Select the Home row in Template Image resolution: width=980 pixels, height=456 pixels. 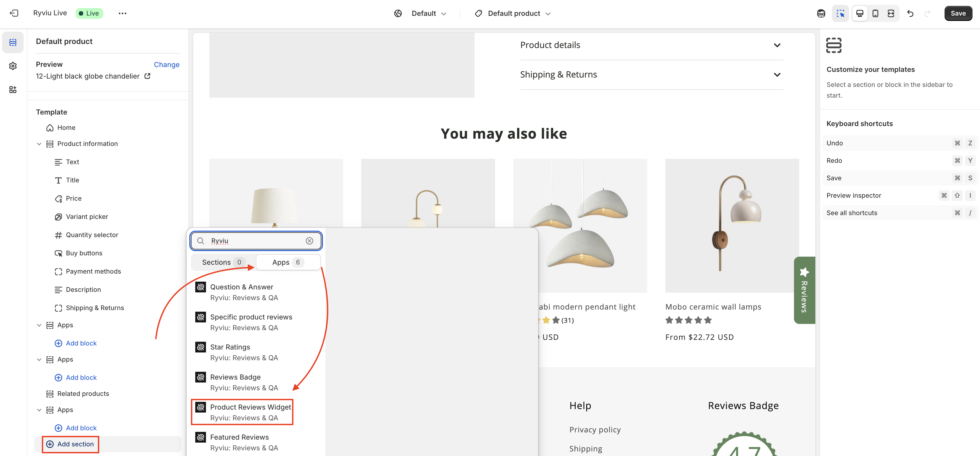(x=66, y=127)
